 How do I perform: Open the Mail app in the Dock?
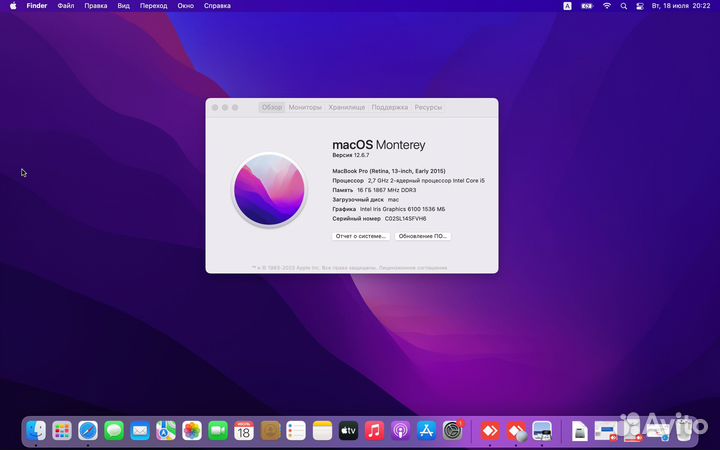point(140,431)
